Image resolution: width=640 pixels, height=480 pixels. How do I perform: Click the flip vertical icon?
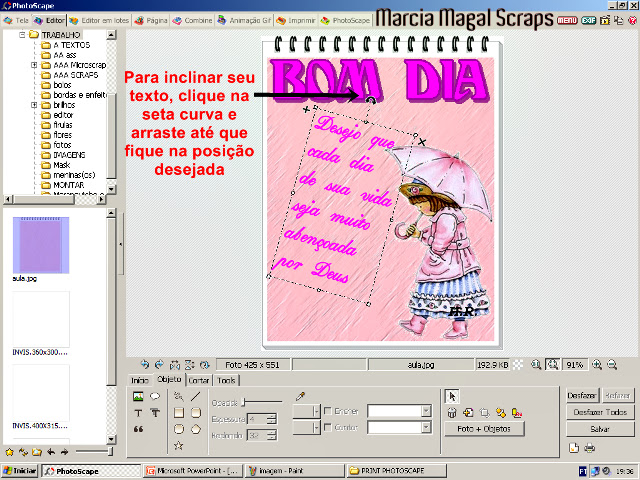(x=189, y=364)
